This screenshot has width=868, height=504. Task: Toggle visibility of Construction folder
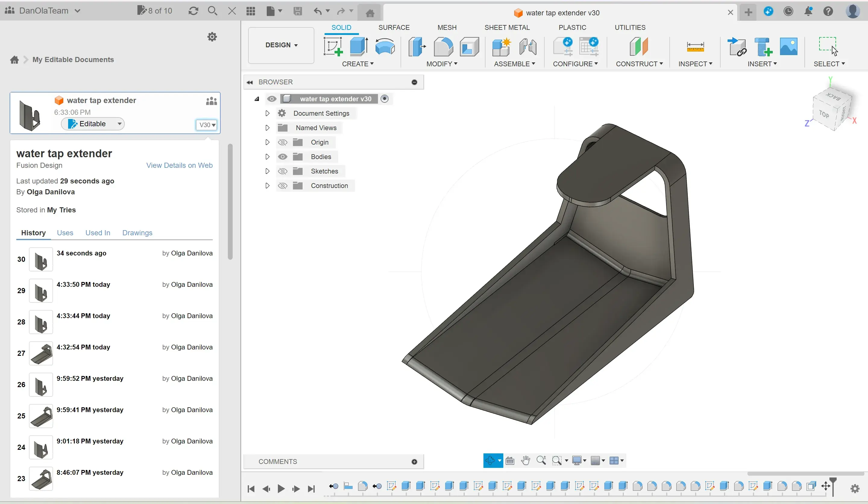(x=282, y=186)
